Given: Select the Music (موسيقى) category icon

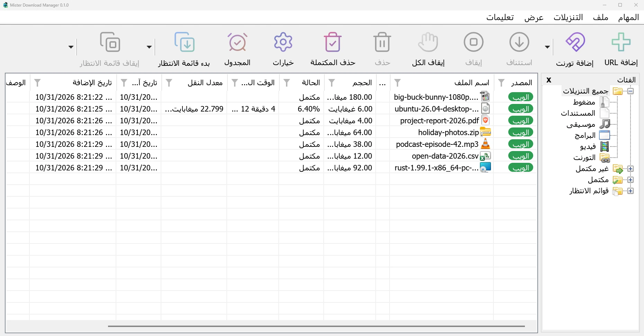Looking at the screenshot, I should point(605,124).
